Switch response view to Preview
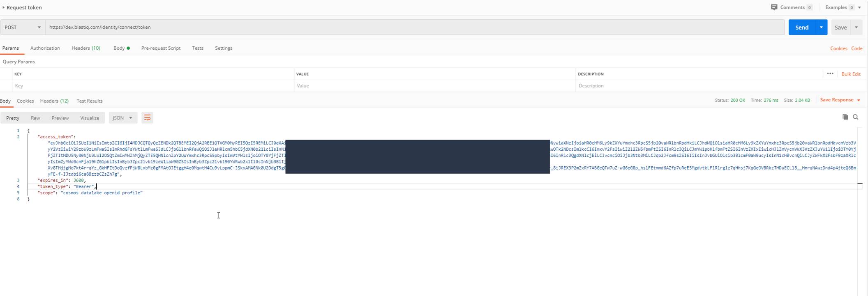This screenshot has width=868, height=296. click(60, 118)
